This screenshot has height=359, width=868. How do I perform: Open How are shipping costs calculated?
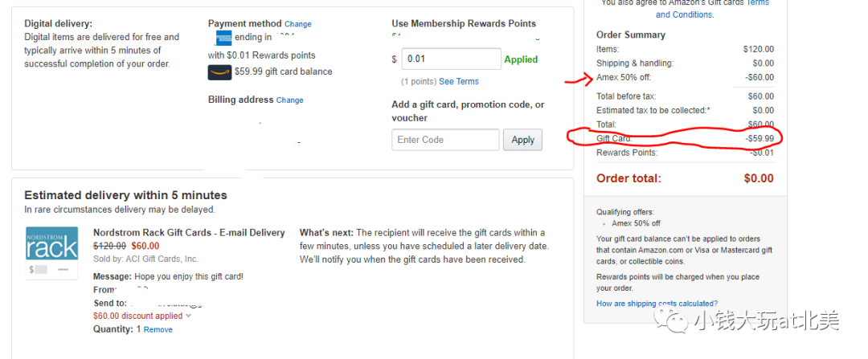point(657,304)
